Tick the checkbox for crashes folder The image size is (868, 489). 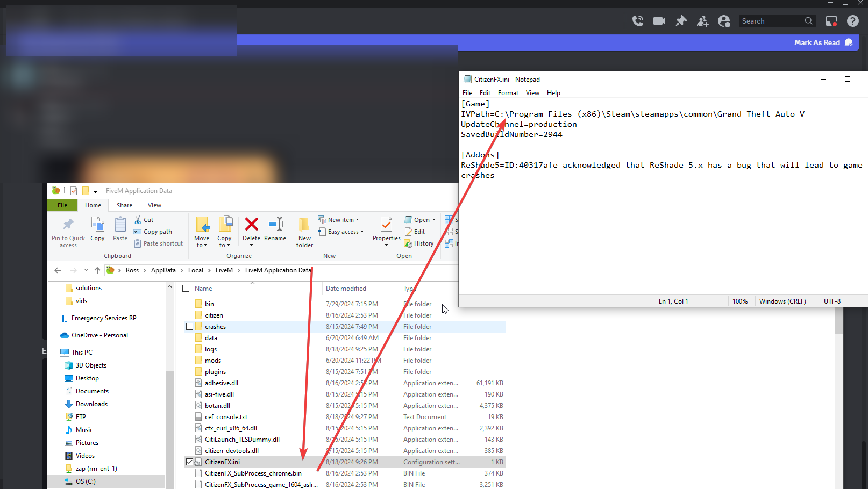tap(189, 327)
